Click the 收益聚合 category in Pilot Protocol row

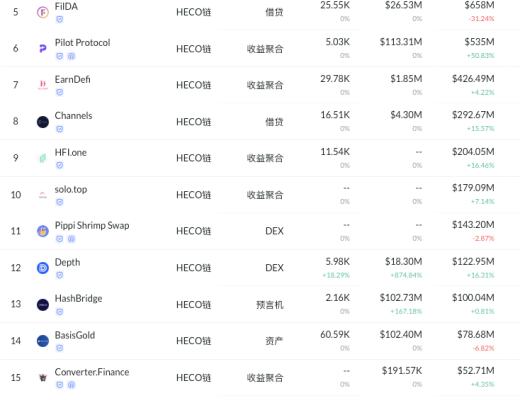(x=265, y=49)
